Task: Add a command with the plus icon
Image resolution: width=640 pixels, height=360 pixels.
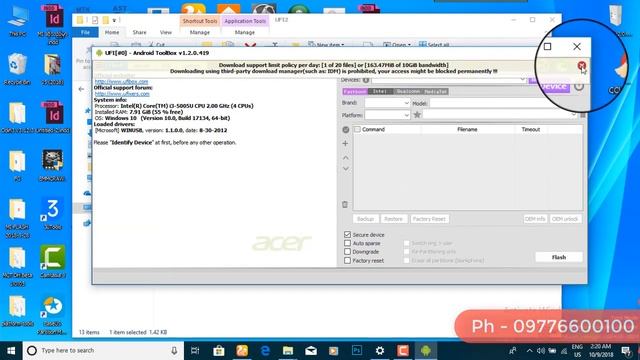Action: pyautogui.click(x=345, y=144)
